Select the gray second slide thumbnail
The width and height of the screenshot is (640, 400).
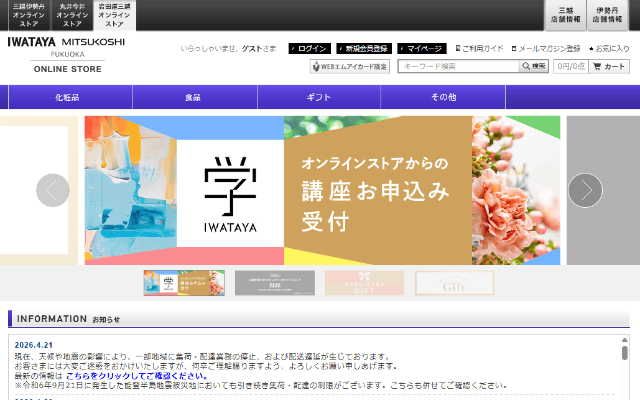275,283
